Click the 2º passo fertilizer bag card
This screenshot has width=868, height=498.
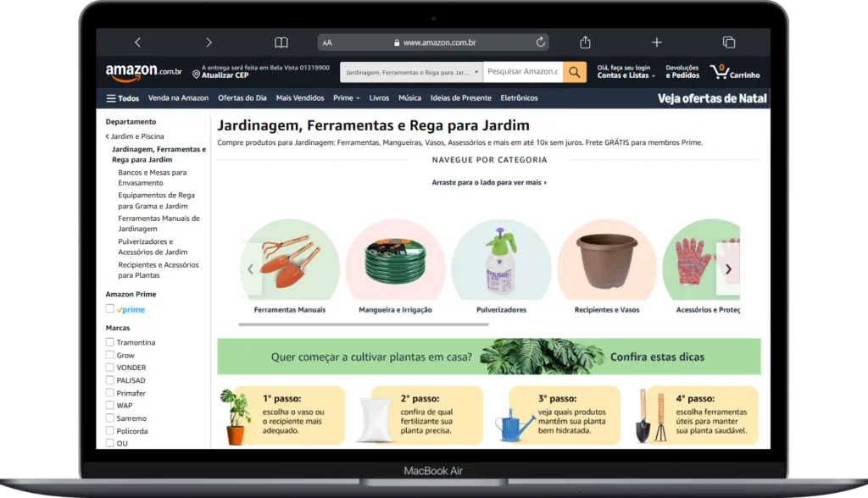click(x=420, y=415)
